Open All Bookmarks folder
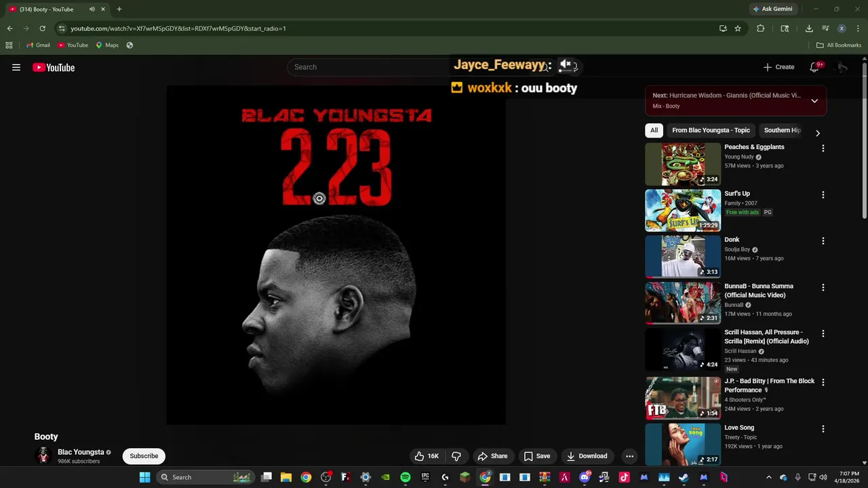This screenshot has width=868, height=488. 839,45
